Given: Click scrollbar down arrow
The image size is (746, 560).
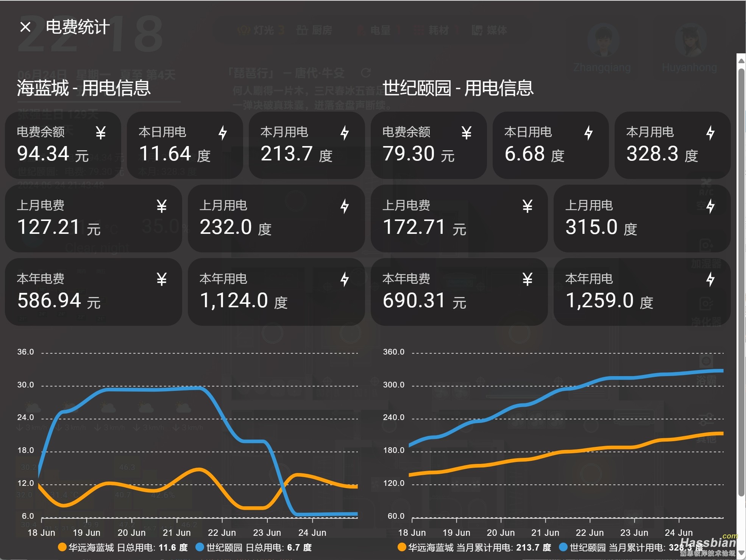Looking at the screenshot, I should [x=741, y=553].
